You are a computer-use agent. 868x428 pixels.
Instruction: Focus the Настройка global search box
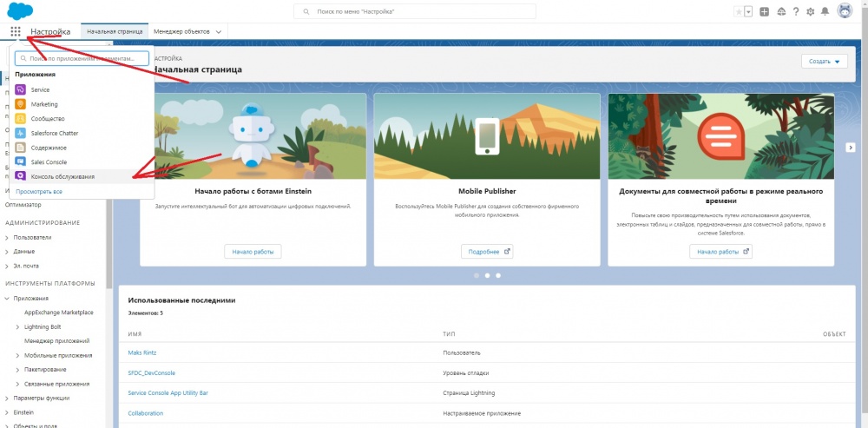click(x=415, y=11)
